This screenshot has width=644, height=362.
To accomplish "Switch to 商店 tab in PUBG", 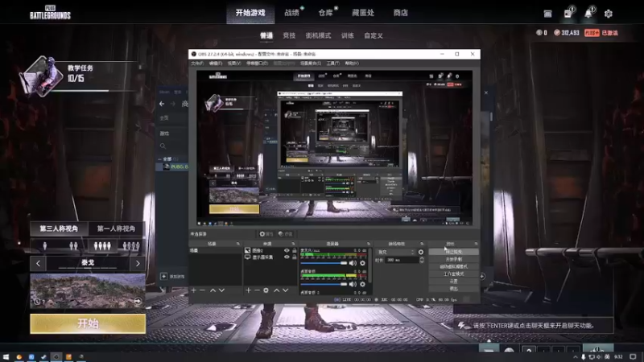I will pos(400,13).
